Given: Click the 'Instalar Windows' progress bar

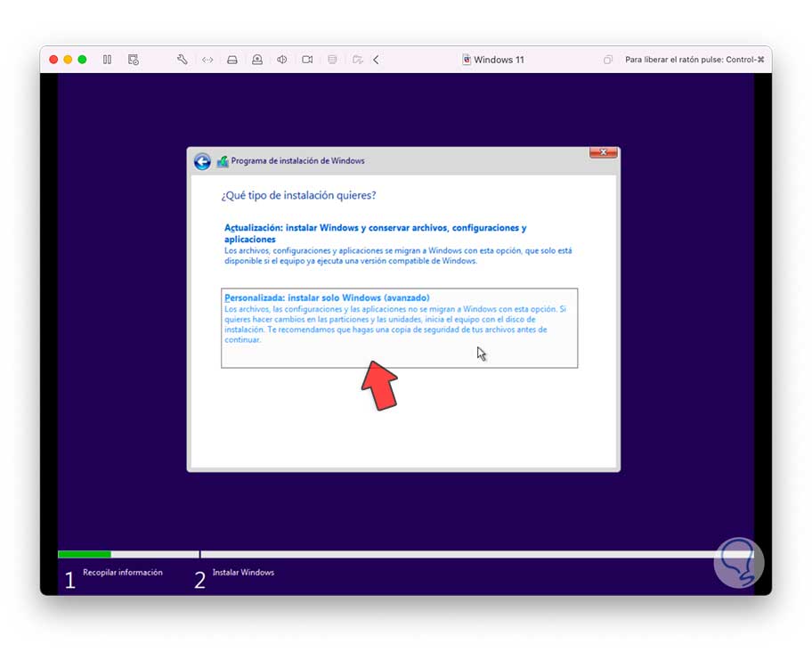Looking at the screenshot, I should (x=477, y=555).
